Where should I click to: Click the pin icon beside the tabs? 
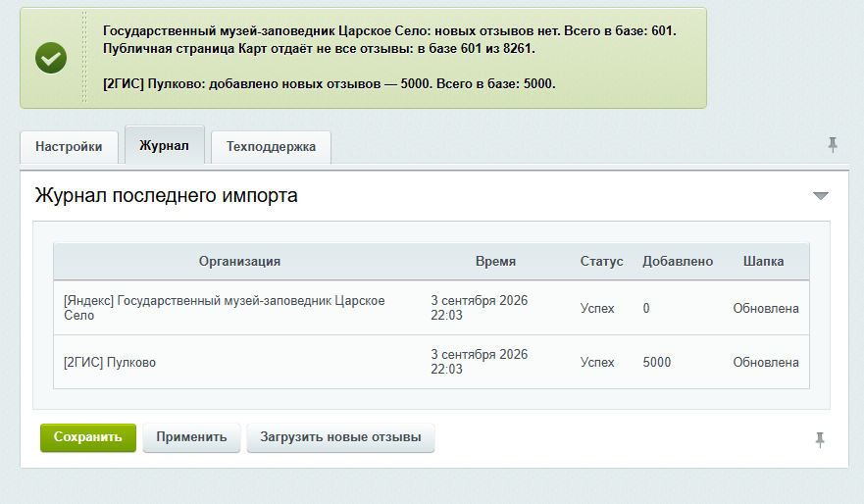click(x=832, y=145)
